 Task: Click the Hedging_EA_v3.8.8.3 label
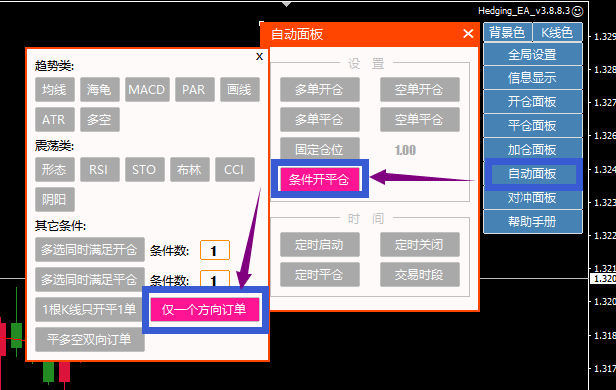click(524, 11)
